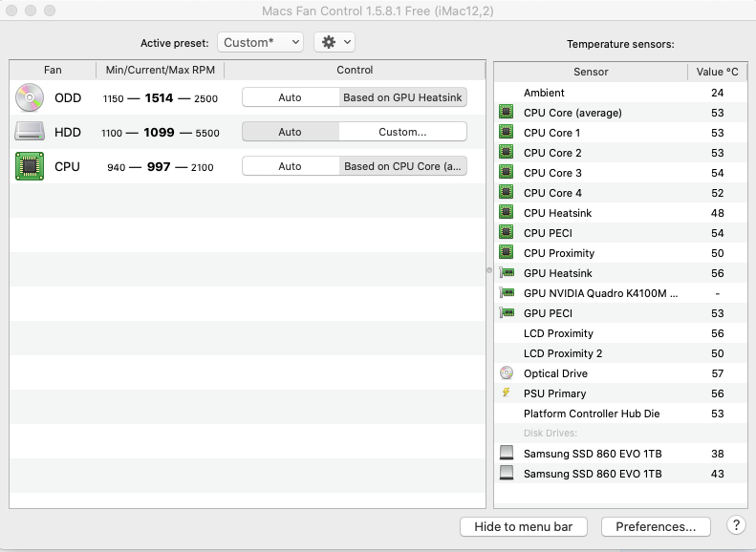Click HDD max RPM value 5500
This screenshot has width=756, height=552.
pos(207,133)
